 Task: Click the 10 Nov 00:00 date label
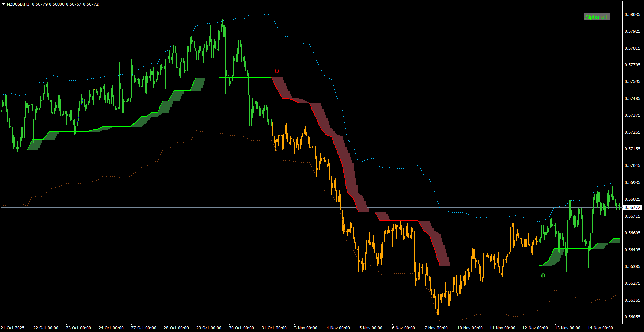pos(470,328)
